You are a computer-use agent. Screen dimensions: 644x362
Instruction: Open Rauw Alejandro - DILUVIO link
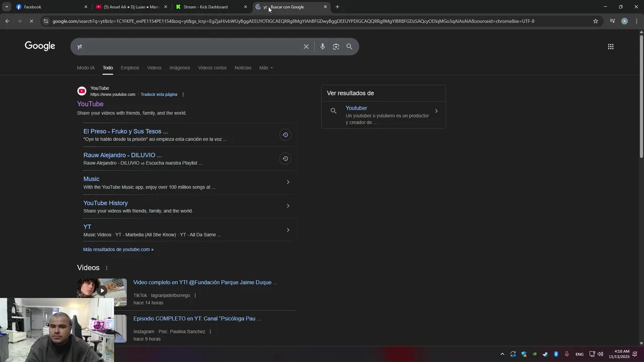(x=123, y=155)
